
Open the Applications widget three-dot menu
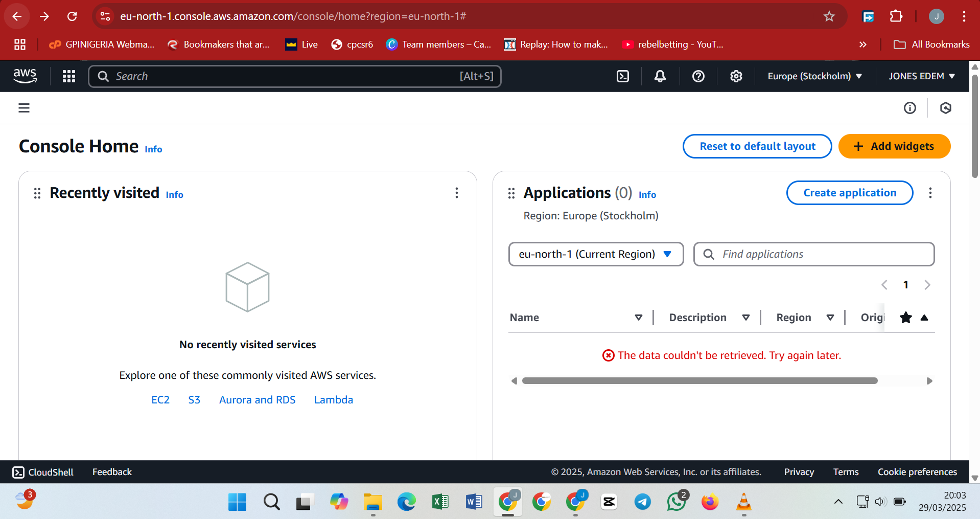pos(930,193)
